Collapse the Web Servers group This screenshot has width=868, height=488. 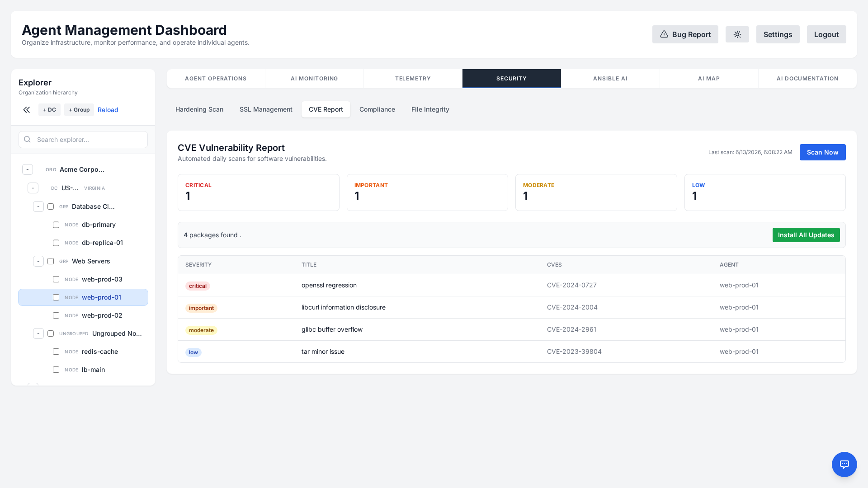pyautogui.click(x=38, y=261)
